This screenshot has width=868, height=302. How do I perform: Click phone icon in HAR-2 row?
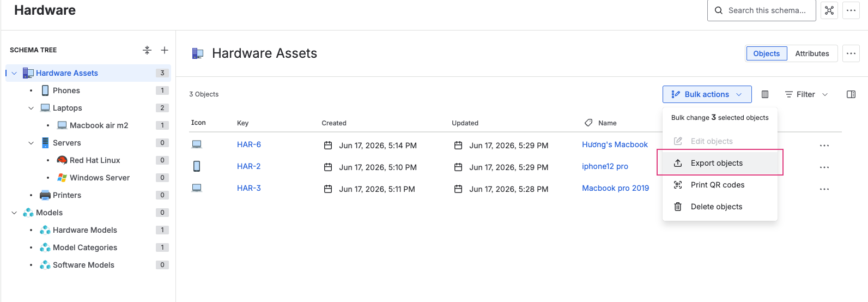click(x=197, y=166)
